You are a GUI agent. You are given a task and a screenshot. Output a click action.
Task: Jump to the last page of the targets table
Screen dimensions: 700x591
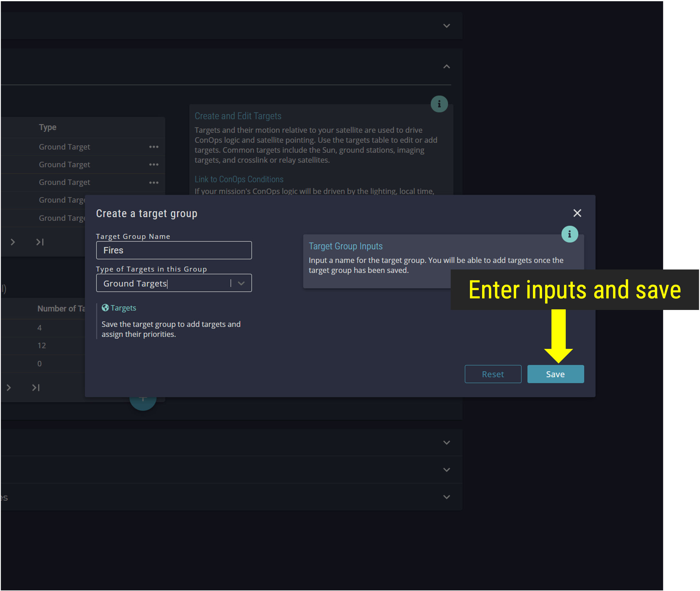pos(40,242)
